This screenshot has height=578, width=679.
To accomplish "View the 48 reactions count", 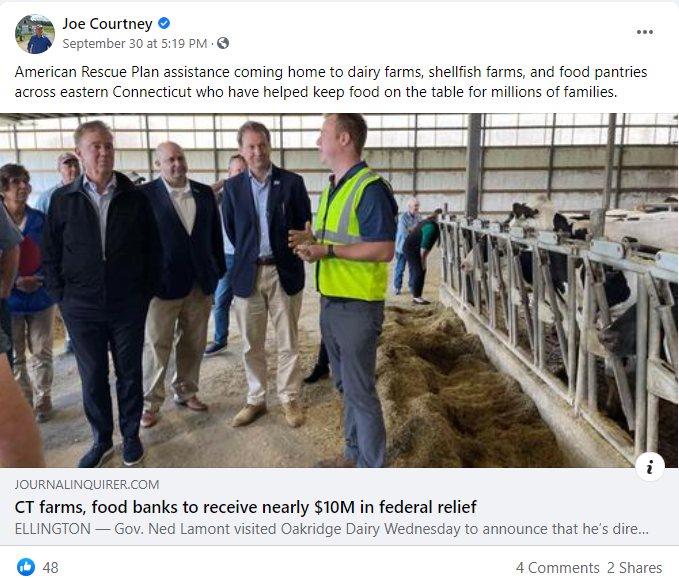I will coord(50,567).
